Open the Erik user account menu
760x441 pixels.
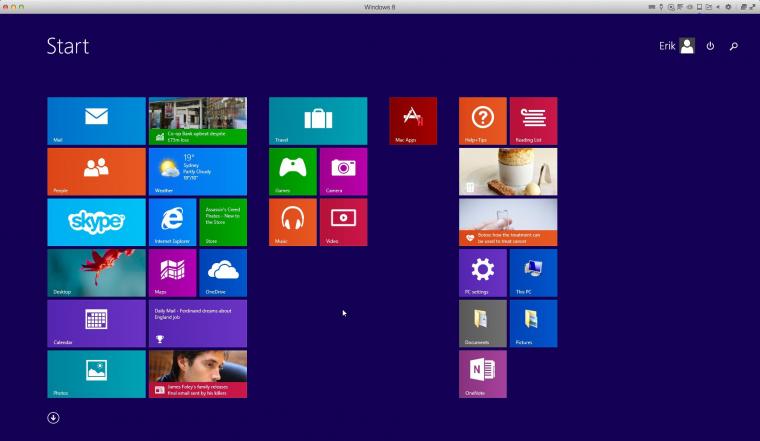click(x=677, y=46)
